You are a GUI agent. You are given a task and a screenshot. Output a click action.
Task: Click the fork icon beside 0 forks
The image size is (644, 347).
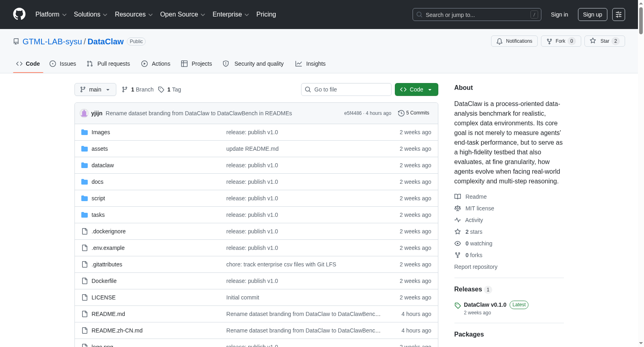coord(458,255)
